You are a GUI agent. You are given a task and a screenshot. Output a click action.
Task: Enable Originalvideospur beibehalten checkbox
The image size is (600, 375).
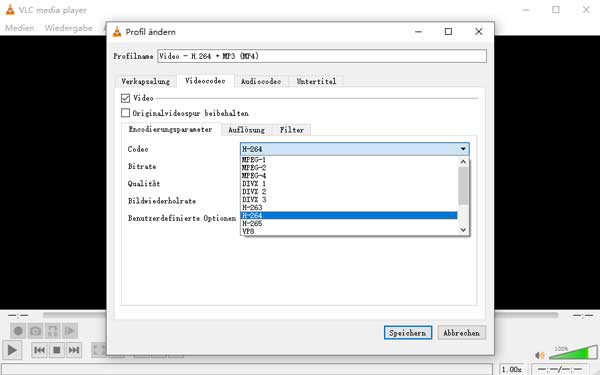(125, 113)
